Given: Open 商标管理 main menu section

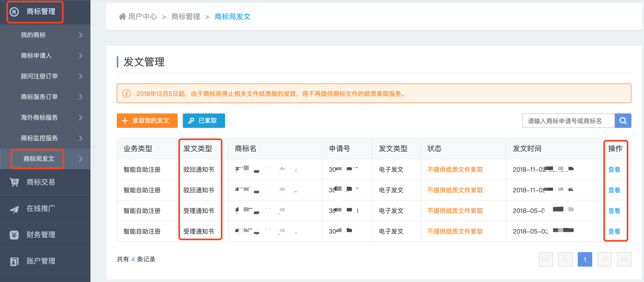Looking at the screenshot, I should tap(45, 12).
